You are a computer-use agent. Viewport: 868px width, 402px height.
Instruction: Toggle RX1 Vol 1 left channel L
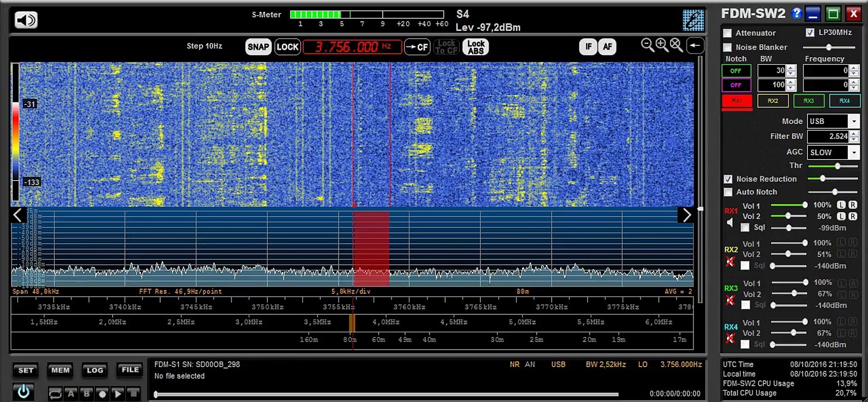(x=841, y=205)
